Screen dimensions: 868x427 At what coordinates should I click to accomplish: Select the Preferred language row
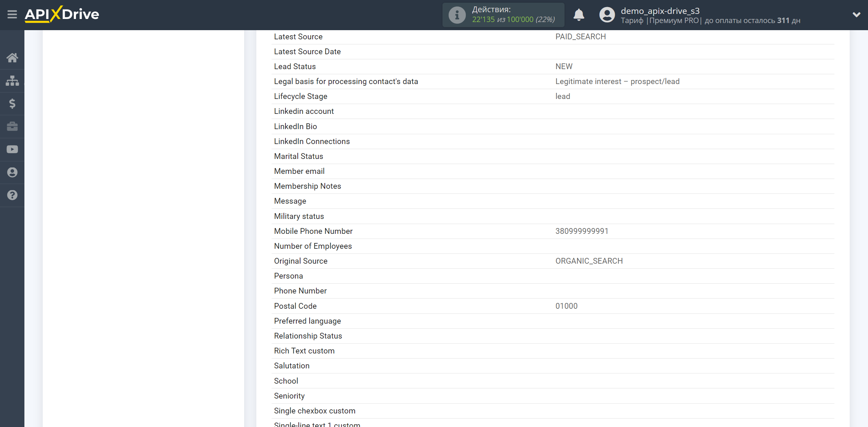click(553, 321)
